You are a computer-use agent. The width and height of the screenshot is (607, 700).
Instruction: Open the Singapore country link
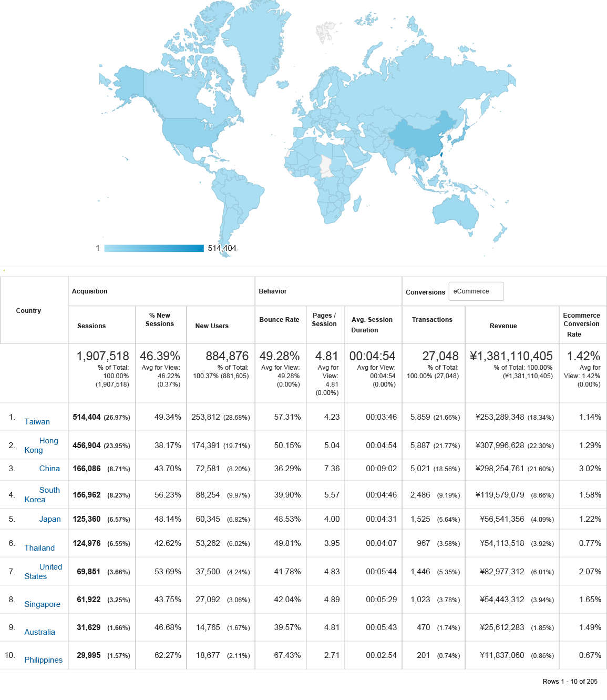tap(43, 604)
